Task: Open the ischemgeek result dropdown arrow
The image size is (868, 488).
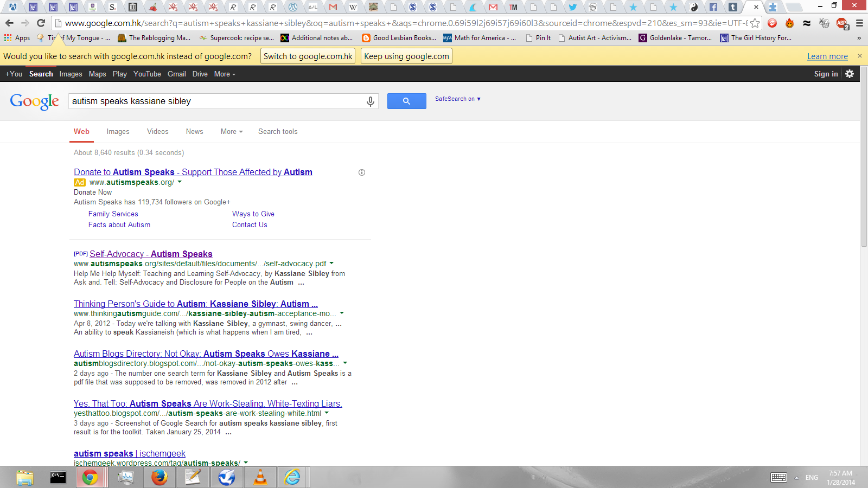Action: [x=246, y=463]
